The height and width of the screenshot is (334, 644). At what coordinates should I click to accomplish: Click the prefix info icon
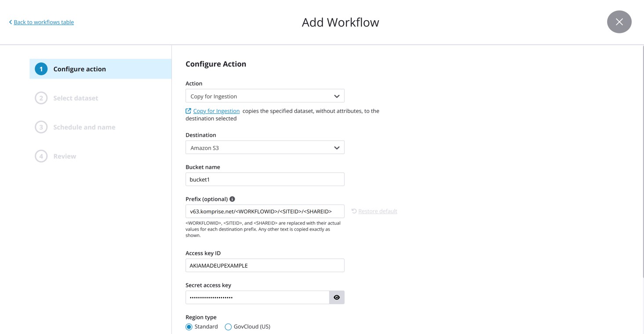[x=232, y=199]
